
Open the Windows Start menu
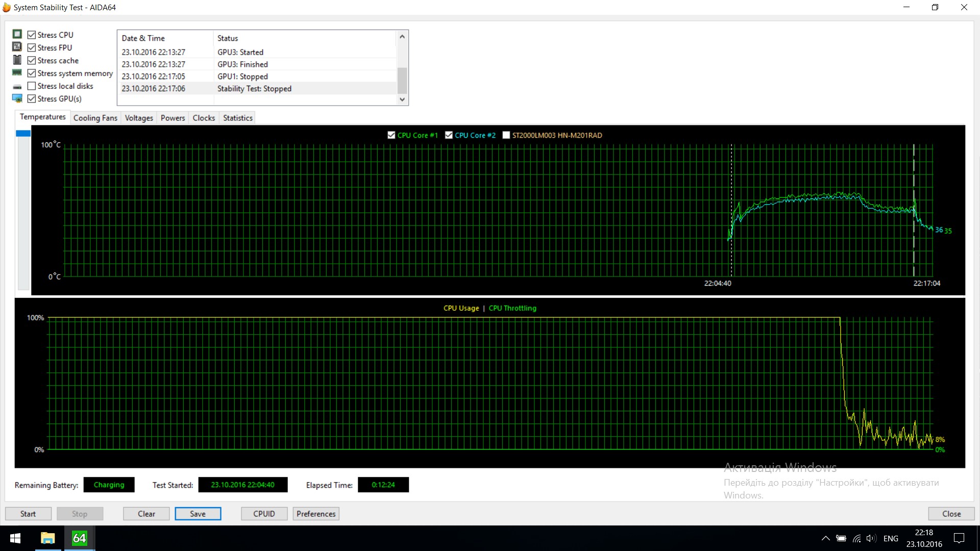pyautogui.click(x=15, y=538)
